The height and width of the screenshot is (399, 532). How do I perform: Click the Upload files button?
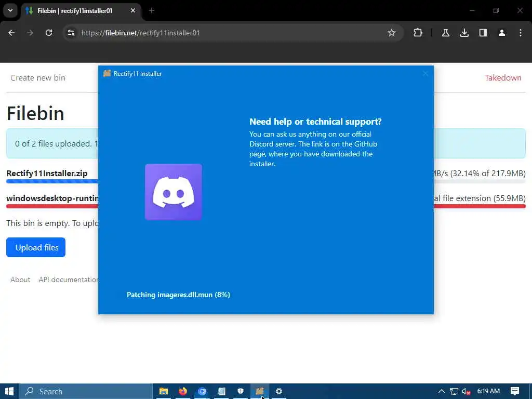coord(36,247)
